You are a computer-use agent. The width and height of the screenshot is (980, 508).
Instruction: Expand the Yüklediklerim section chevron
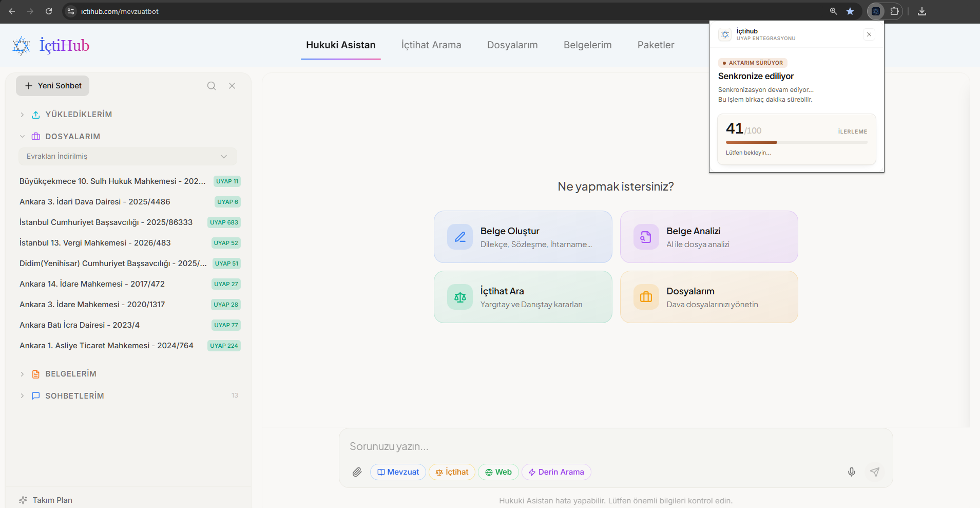click(22, 115)
